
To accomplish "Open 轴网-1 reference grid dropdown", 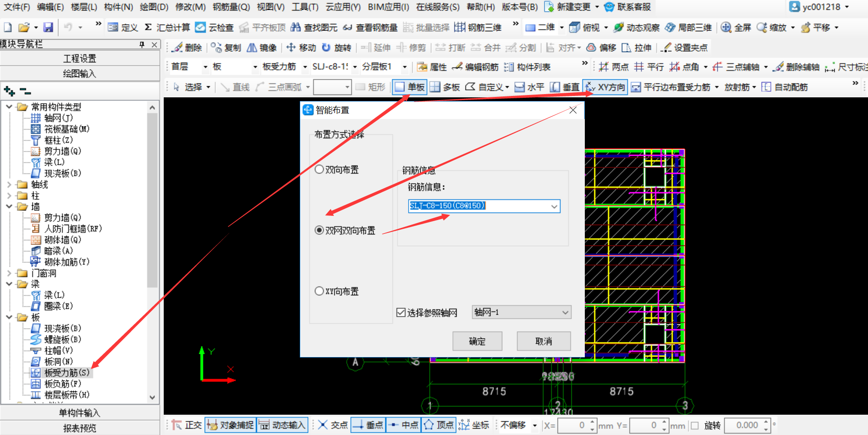I will pyautogui.click(x=521, y=312).
